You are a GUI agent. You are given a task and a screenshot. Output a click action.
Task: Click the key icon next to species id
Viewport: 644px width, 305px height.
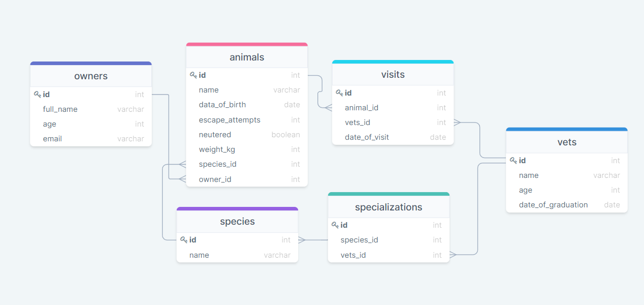(184, 240)
